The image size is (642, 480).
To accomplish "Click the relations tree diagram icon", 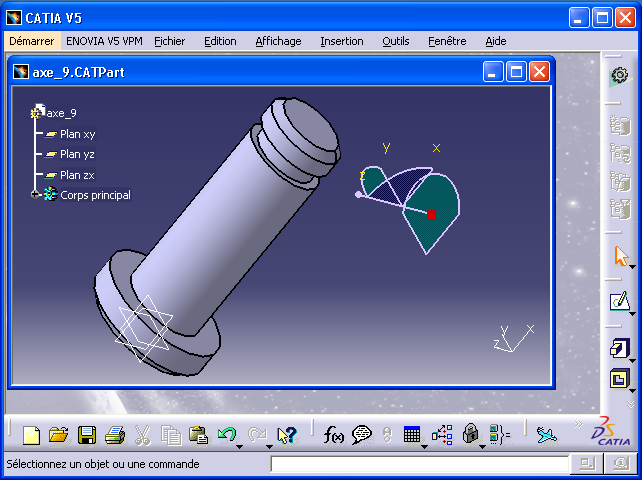I will pos(442,435).
